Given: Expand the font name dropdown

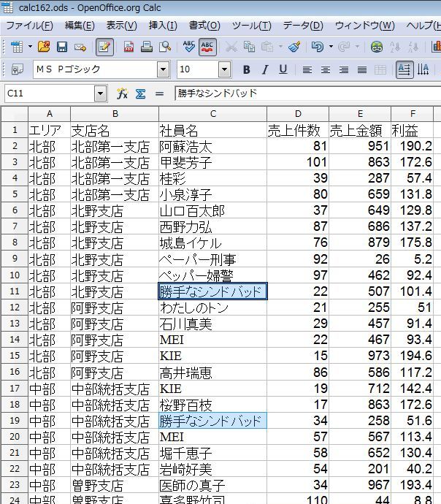Looking at the screenshot, I should tap(163, 70).
